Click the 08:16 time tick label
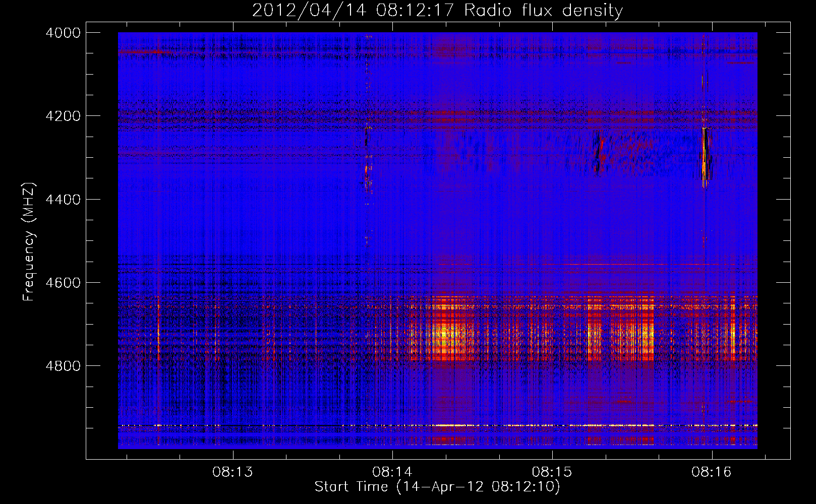 712,472
